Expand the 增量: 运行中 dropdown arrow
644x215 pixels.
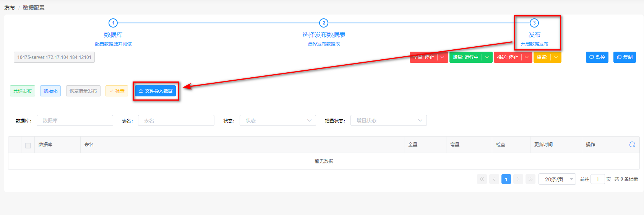point(487,57)
